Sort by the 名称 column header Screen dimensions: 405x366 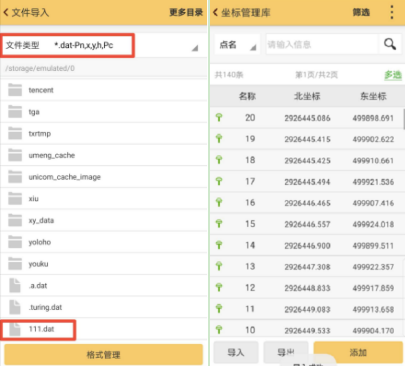(x=247, y=96)
